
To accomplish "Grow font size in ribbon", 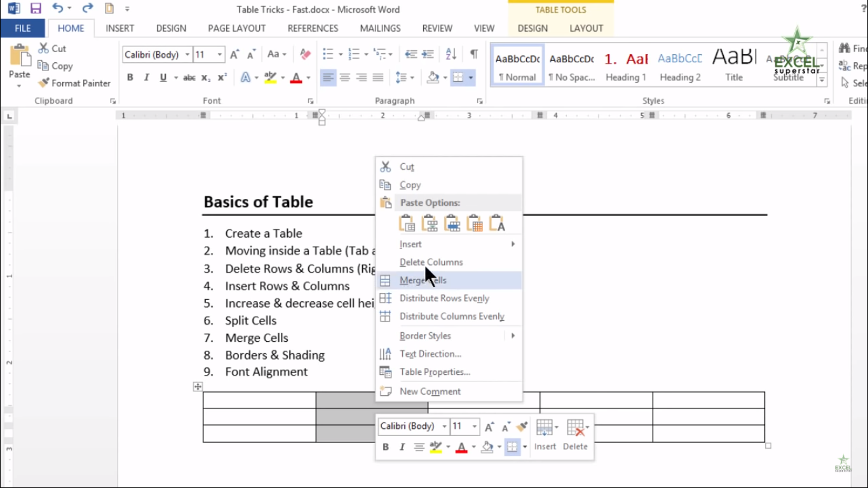I will pyautogui.click(x=234, y=55).
